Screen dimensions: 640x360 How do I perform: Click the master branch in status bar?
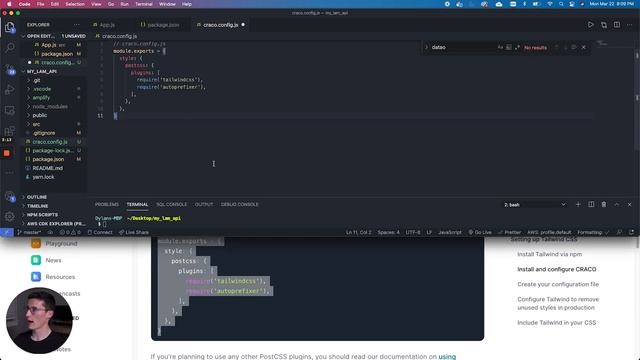click(29, 232)
